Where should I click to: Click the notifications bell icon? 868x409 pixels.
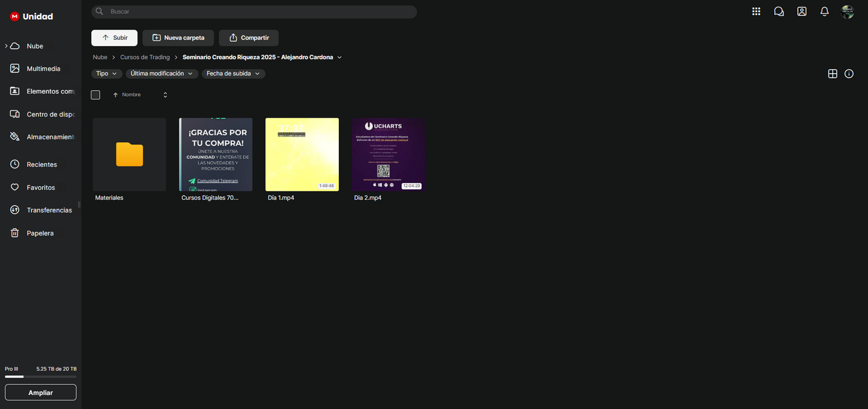click(824, 11)
